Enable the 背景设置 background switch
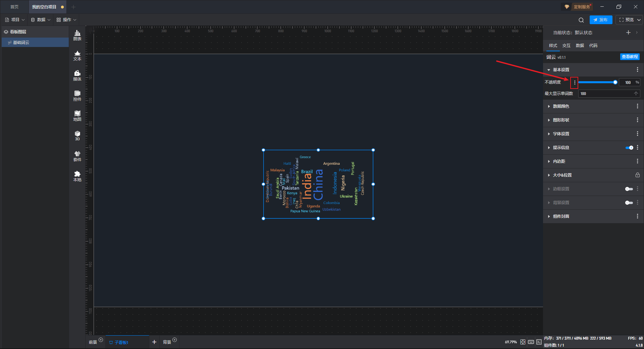 click(629, 203)
